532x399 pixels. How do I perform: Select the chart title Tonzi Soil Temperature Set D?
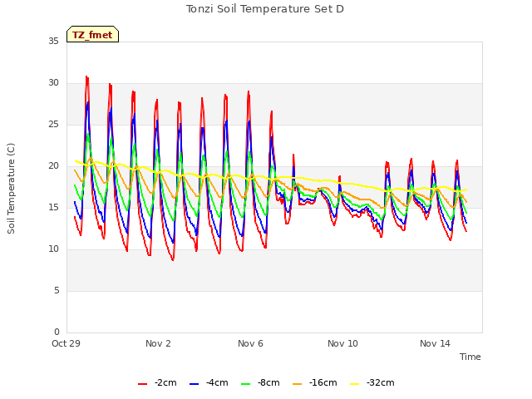pyautogui.click(x=265, y=9)
